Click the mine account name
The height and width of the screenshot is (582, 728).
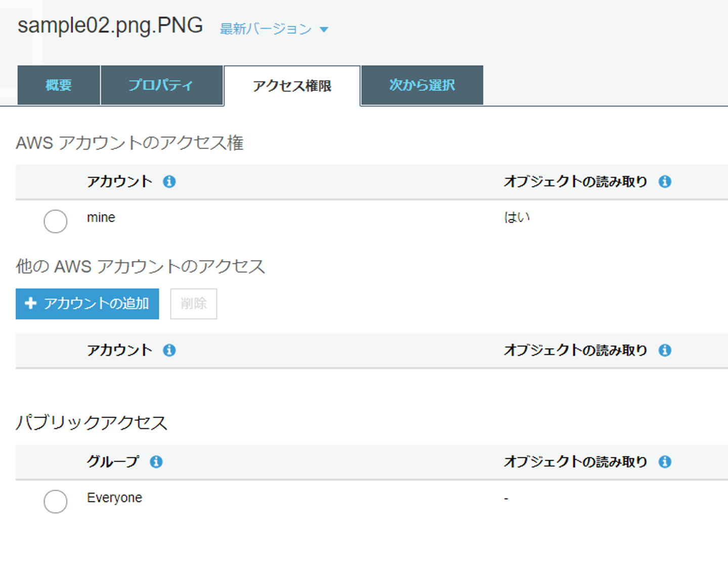coord(101,217)
